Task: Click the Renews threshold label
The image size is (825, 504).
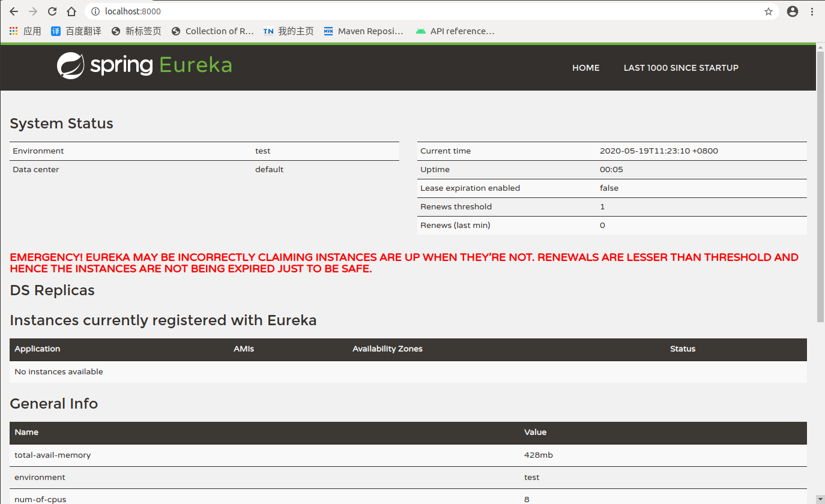Action: [456, 207]
